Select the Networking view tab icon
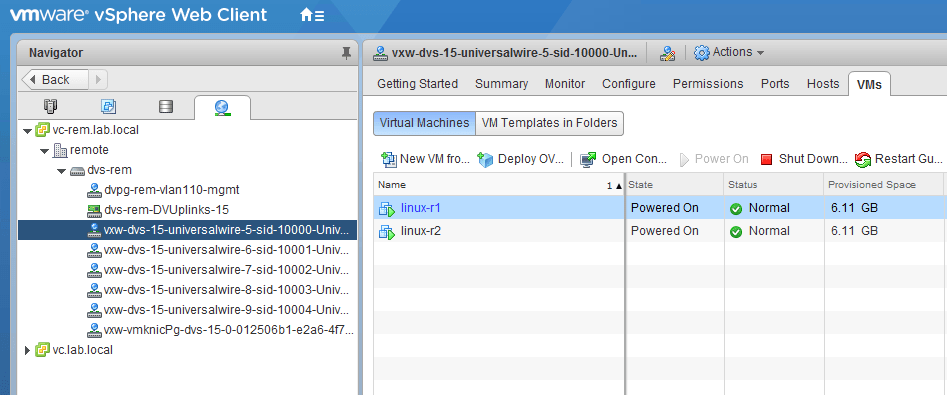Viewport: 947px width, 395px height. tap(222, 108)
